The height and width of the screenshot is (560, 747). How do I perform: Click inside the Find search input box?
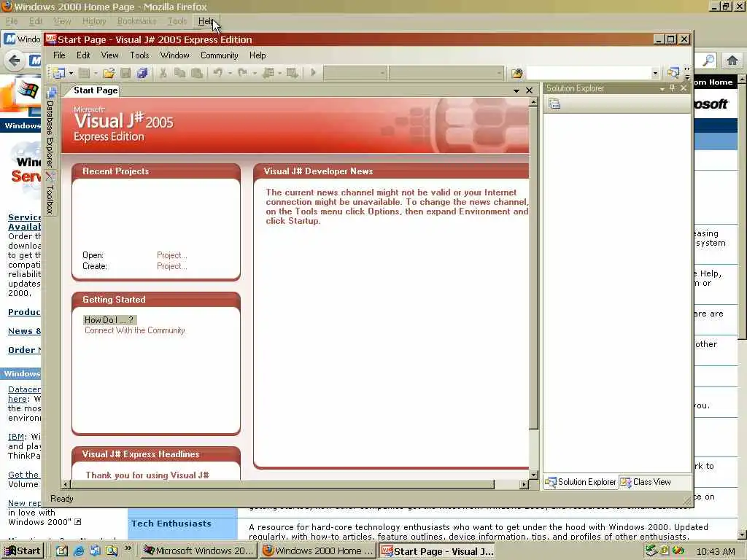coord(589,73)
